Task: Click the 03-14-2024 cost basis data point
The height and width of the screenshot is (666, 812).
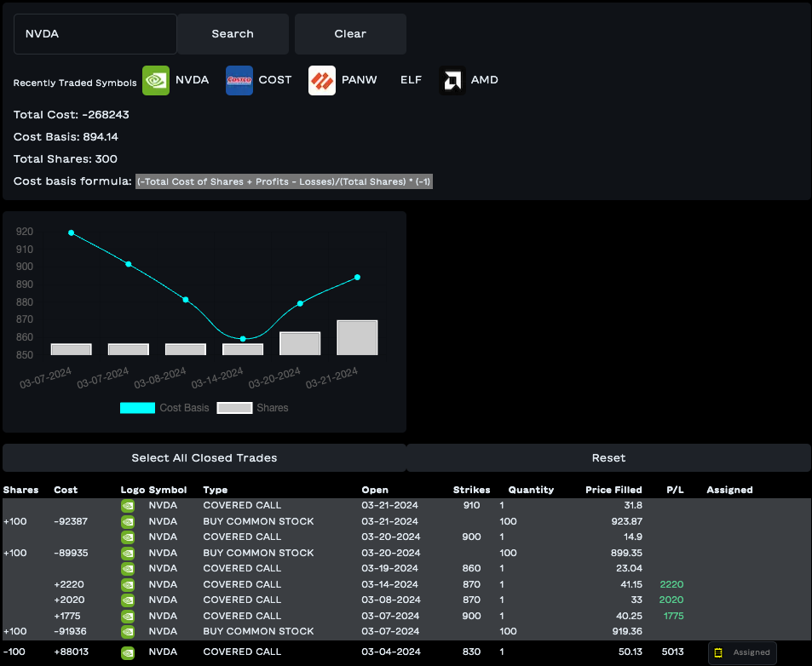Action: coord(243,339)
